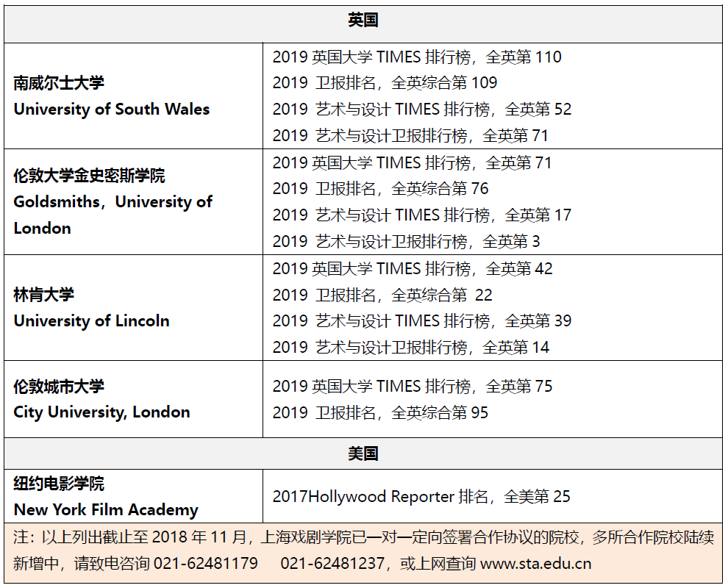Select the 伦敦大学金史密斯学院 name
Screen dimensions: 728x588
coord(89,176)
